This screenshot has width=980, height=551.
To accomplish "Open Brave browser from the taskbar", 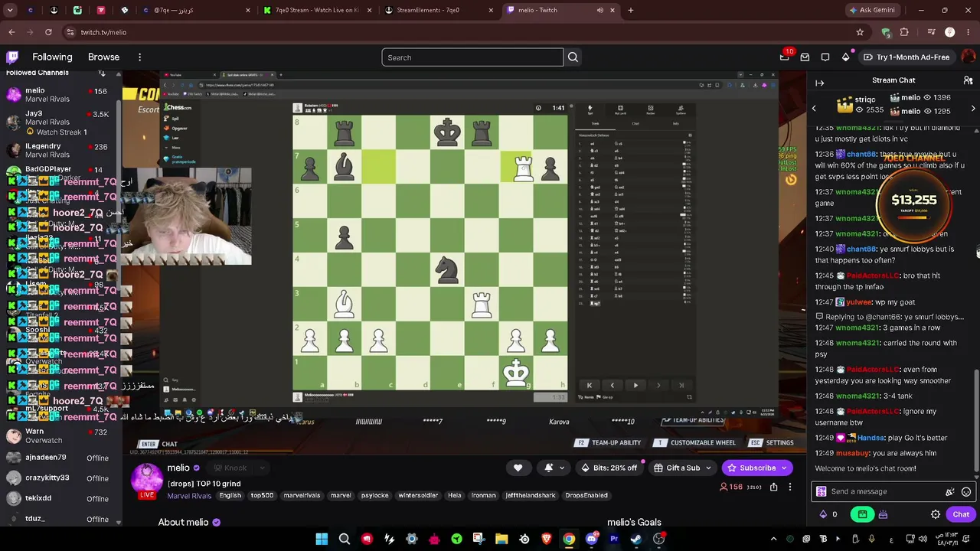I will tap(547, 539).
